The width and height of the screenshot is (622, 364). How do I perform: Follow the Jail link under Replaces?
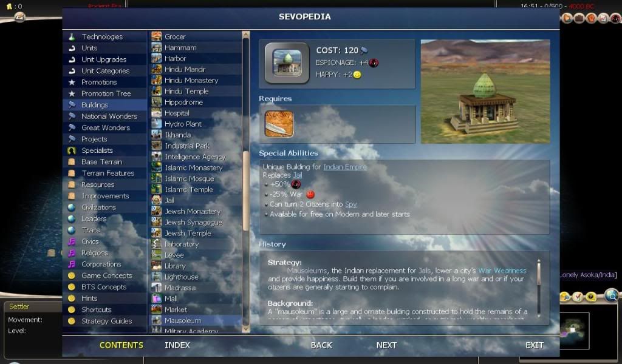pos(298,175)
